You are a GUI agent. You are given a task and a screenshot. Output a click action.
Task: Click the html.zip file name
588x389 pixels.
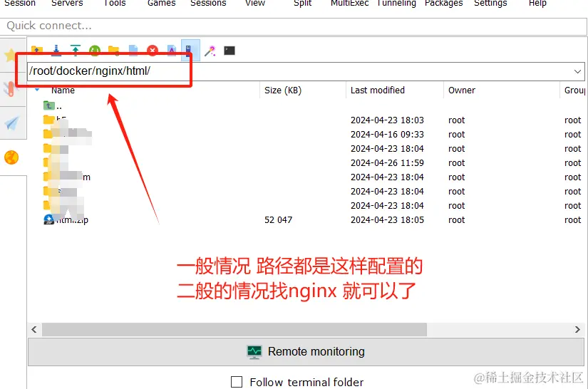(72, 220)
